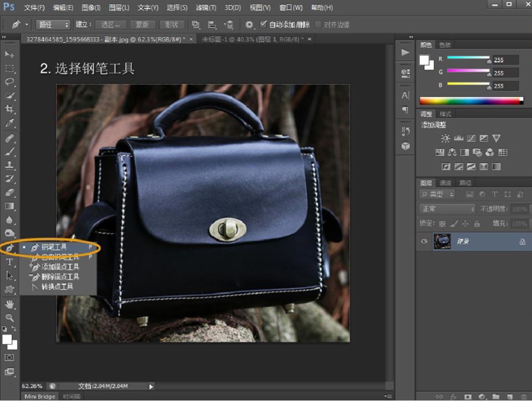The width and height of the screenshot is (532, 401).
Task: Select the Horizontal Type tool
Action: (9, 262)
